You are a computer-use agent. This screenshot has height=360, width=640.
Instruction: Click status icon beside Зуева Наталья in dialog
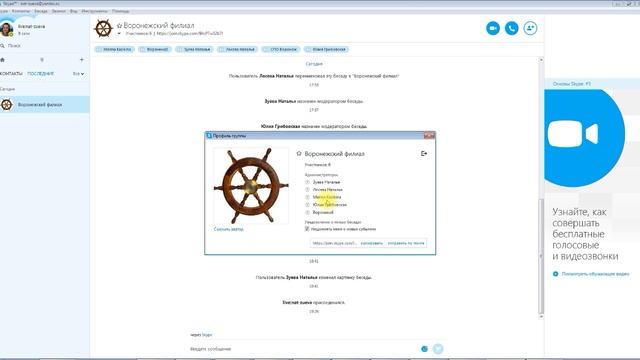tap(307, 182)
